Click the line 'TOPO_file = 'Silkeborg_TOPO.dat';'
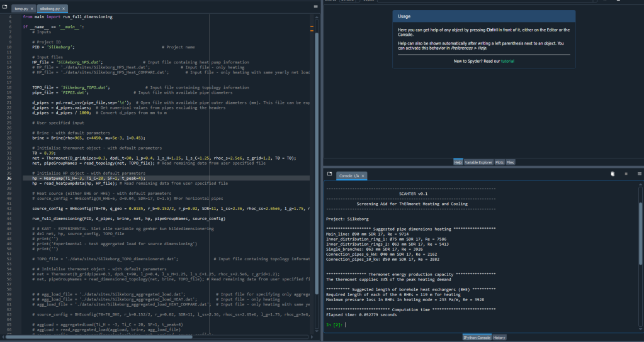The width and height of the screenshot is (644, 342). coord(71,87)
